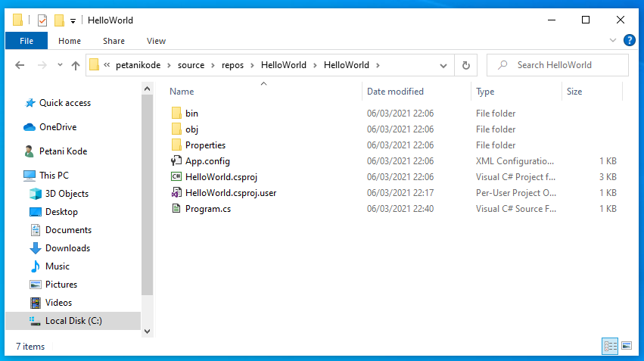Switch to Large icons view layout
644x361 pixels.
tap(627, 346)
